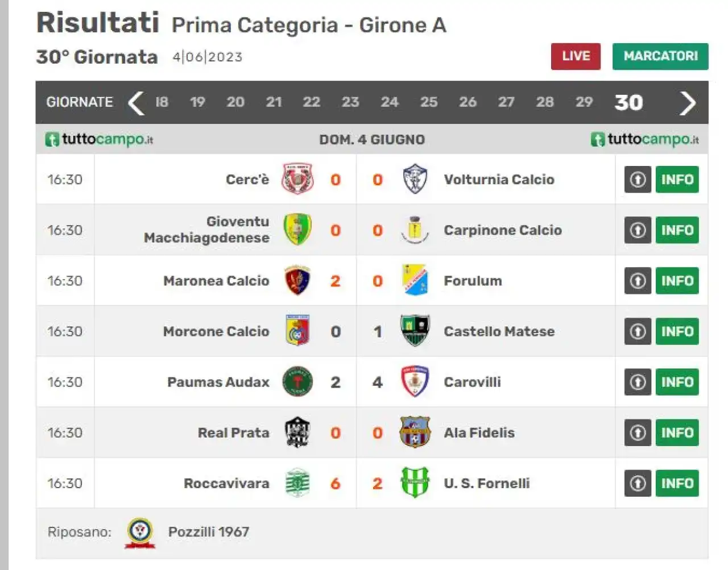
Task: Click the Roccavivara team crest
Action: point(298,483)
